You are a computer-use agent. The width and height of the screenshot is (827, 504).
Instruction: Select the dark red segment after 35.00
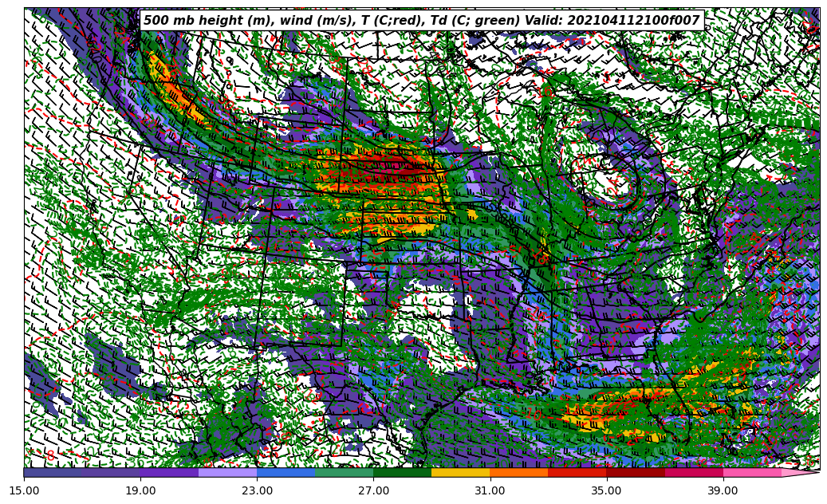coord(635,472)
